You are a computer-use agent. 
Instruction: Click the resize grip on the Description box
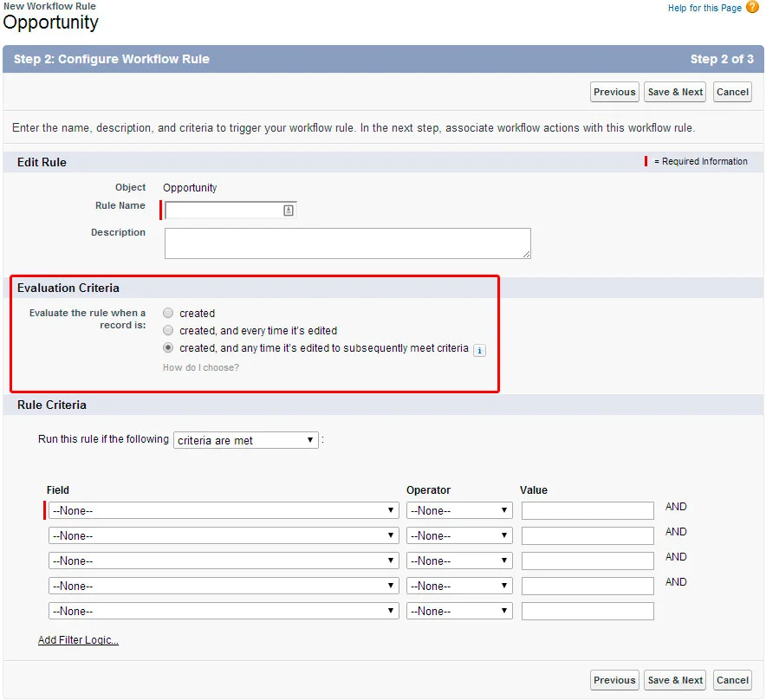click(526, 252)
